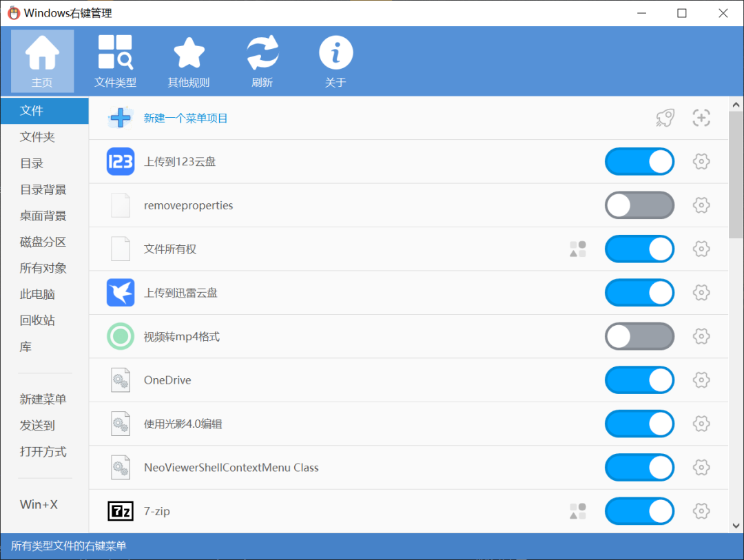Screen dimensions: 744x560
Task: Switch to 桌面背景 in sidebar
Action: (x=45, y=216)
